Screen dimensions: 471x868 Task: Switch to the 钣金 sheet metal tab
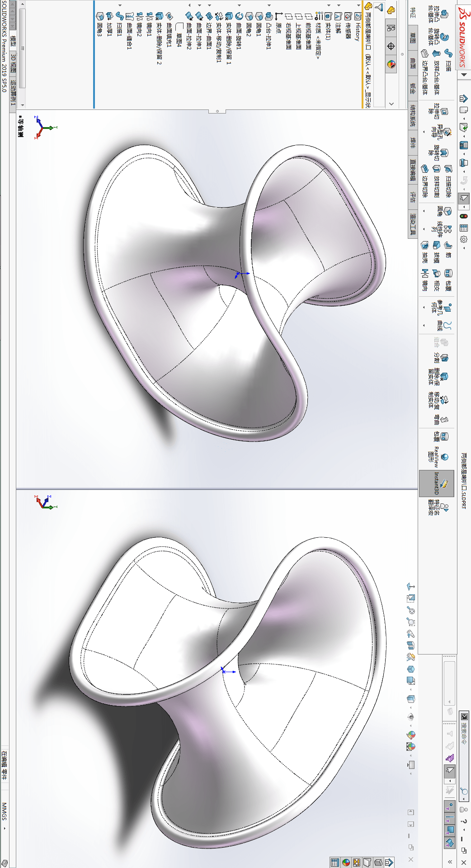click(412, 88)
